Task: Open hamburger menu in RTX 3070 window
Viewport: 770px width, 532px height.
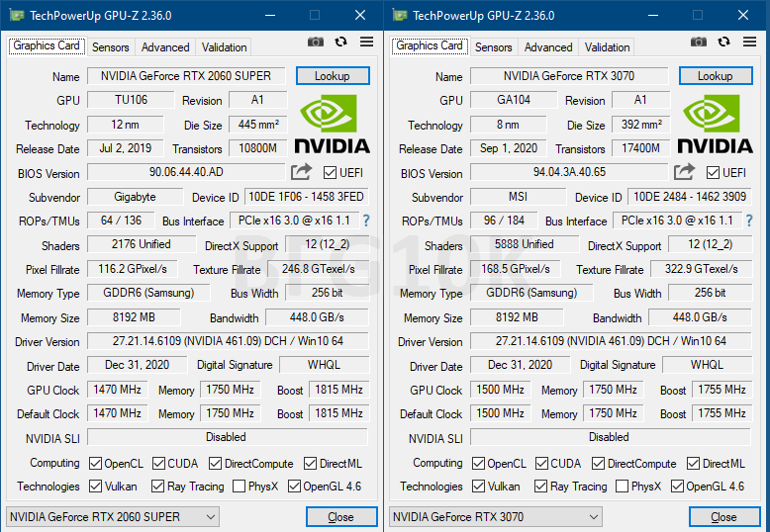Action: 750,43
